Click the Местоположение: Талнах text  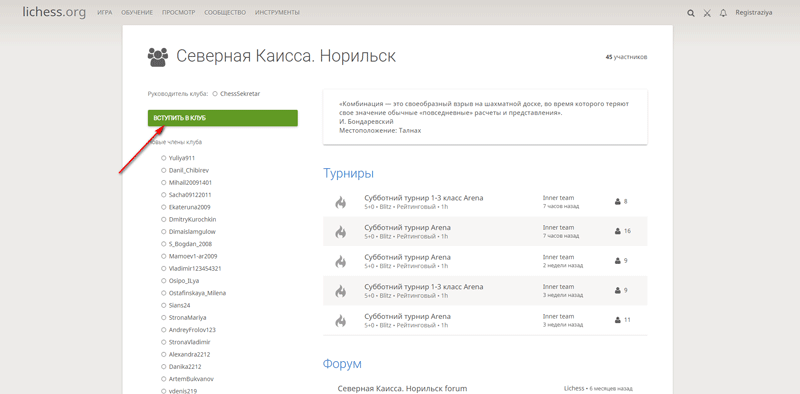pos(380,131)
